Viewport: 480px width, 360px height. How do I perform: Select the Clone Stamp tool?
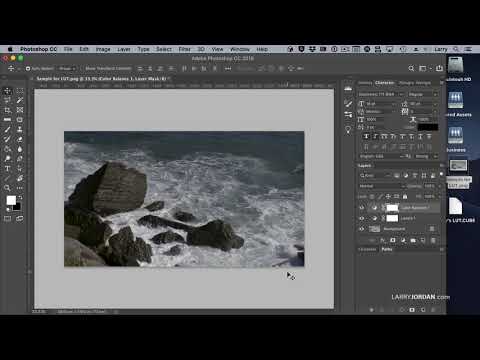click(20, 129)
